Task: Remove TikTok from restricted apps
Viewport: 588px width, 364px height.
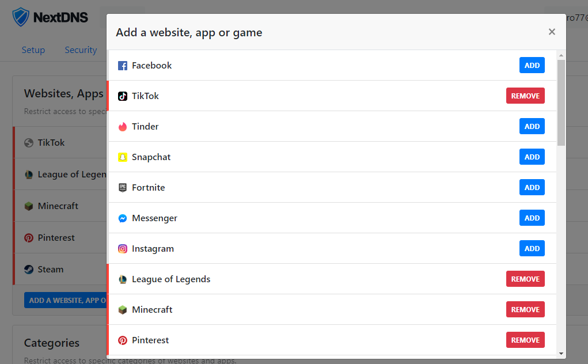Action: tap(525, 96)
